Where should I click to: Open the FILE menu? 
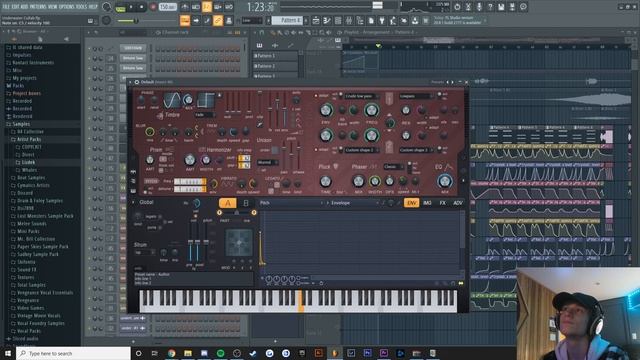click(6, 7)
